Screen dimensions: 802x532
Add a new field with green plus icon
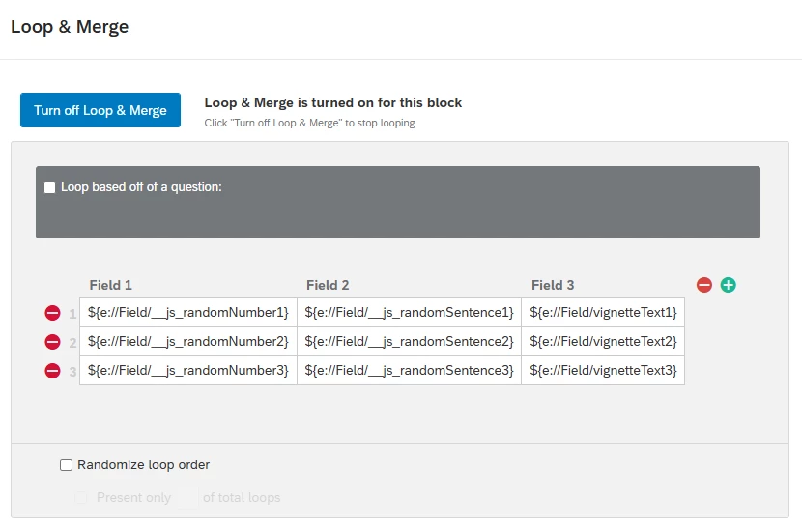click(x=729, y=285)
